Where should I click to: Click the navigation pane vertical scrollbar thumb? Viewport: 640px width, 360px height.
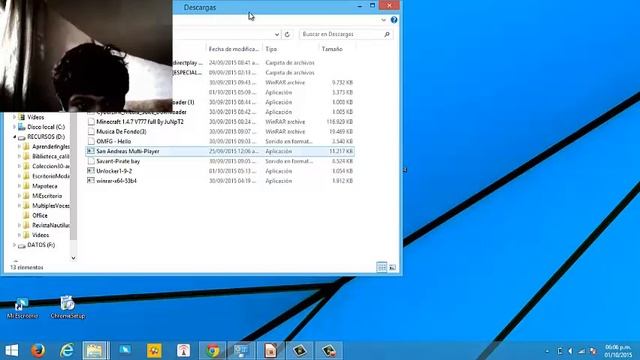pyautogui.click(x=73, y=176)
